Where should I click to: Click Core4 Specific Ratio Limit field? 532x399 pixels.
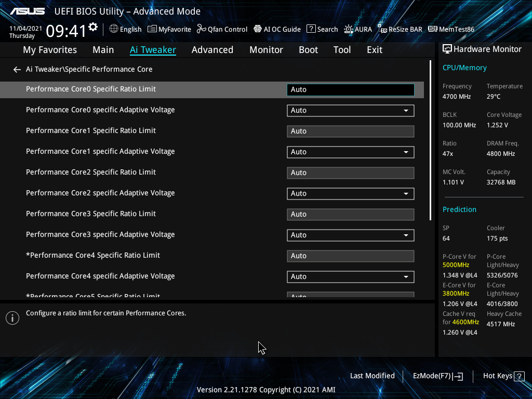click(x=351, y=256)
